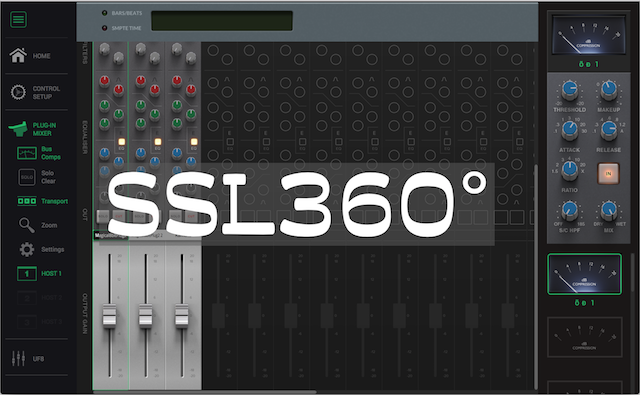640x395 pixels.
Task: Open the Settings gear
Action: coord(42,249)
